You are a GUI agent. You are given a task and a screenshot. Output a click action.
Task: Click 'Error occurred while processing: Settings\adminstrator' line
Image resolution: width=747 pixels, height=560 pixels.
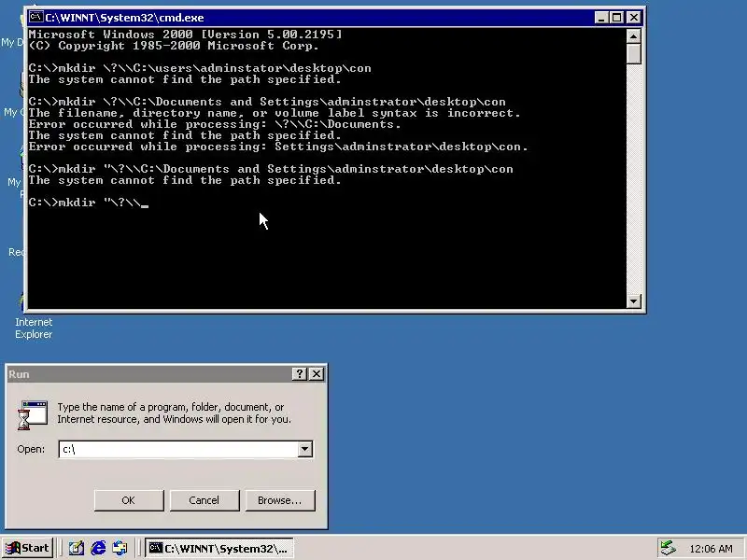(278, 147)
